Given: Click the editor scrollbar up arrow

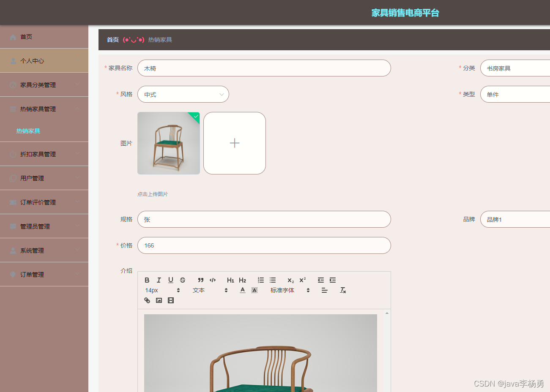Looking at the screenshot, I should (387, 313).
